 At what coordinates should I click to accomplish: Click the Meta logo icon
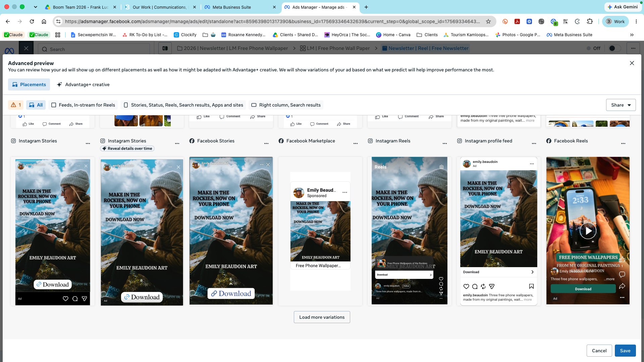(9, 50)
